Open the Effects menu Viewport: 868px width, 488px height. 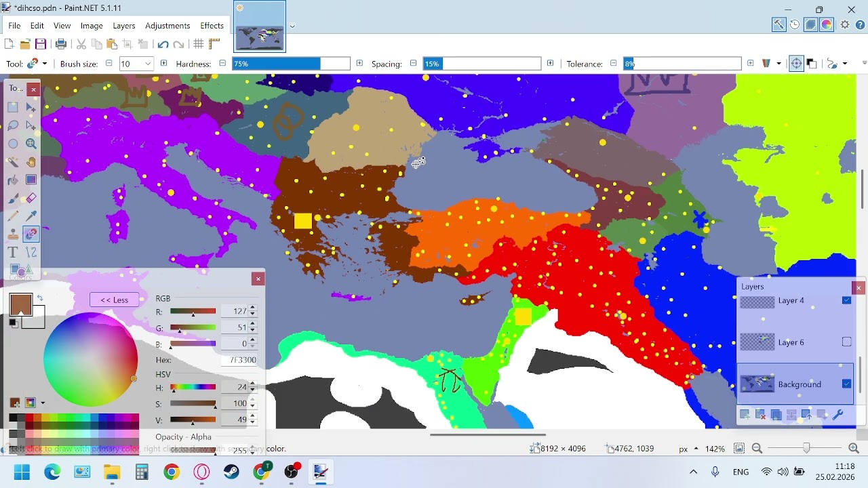[212, 26]
